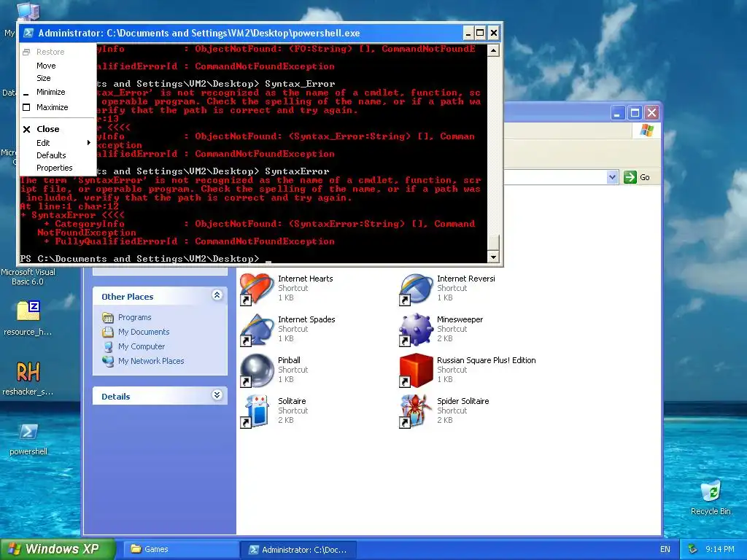Click the Pinball name label

289,360
